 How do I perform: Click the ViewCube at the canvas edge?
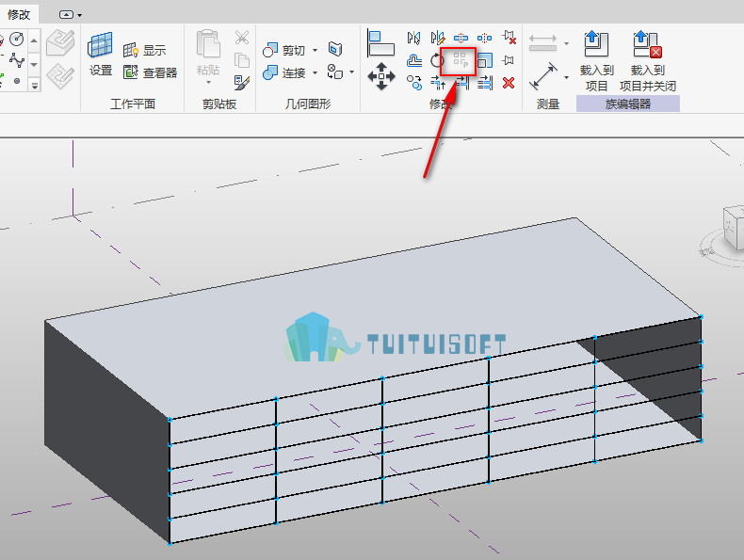point(734,227)
